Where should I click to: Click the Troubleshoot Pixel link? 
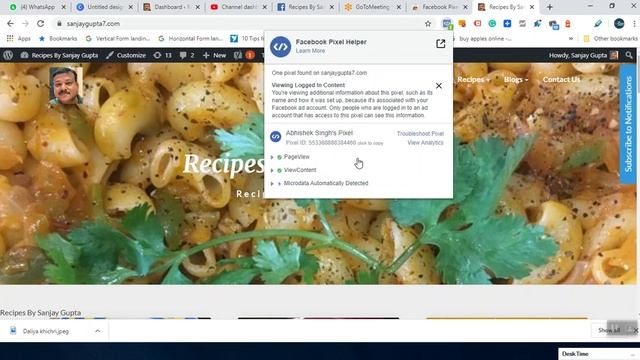[420, 133]
